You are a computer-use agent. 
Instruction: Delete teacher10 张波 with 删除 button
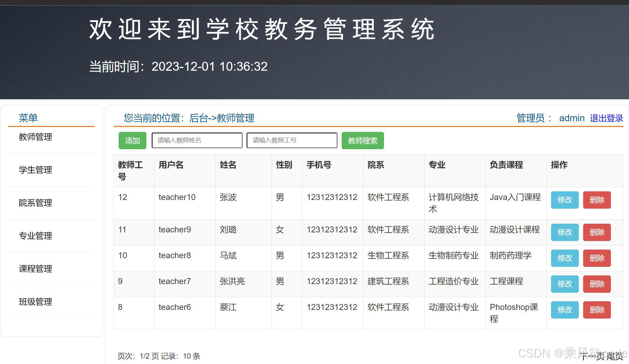point(597,200)
